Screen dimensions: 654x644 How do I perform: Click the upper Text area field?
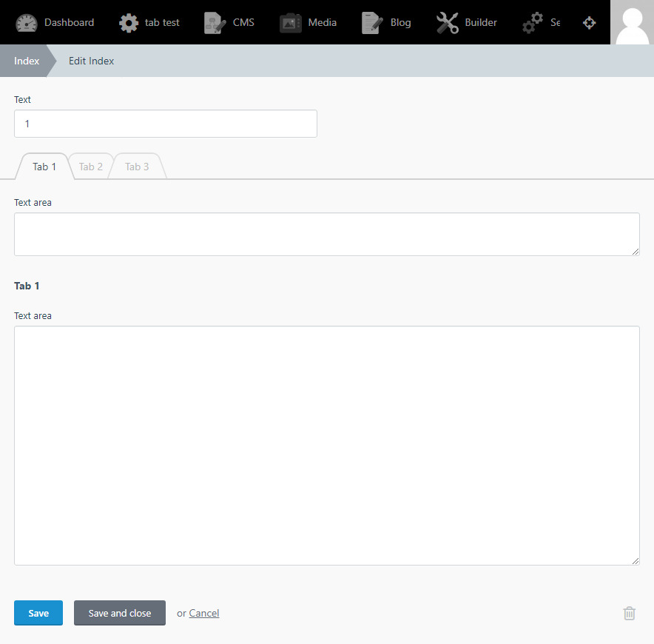click(x=326, y=232)
